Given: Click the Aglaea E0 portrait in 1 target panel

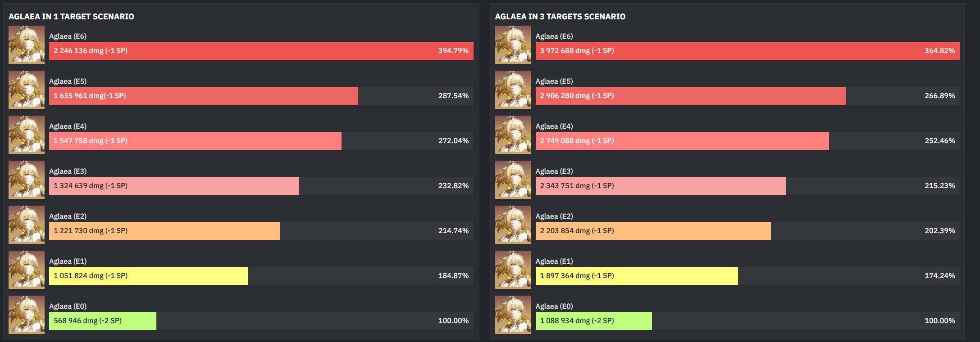Looking at the screenshot, I should [x=27, y=315].
